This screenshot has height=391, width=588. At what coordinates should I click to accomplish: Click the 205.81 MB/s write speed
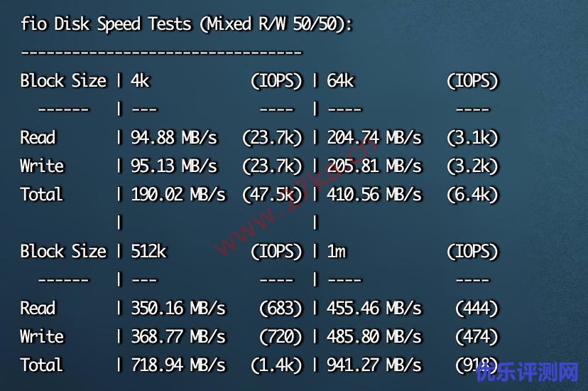[374, 166]
